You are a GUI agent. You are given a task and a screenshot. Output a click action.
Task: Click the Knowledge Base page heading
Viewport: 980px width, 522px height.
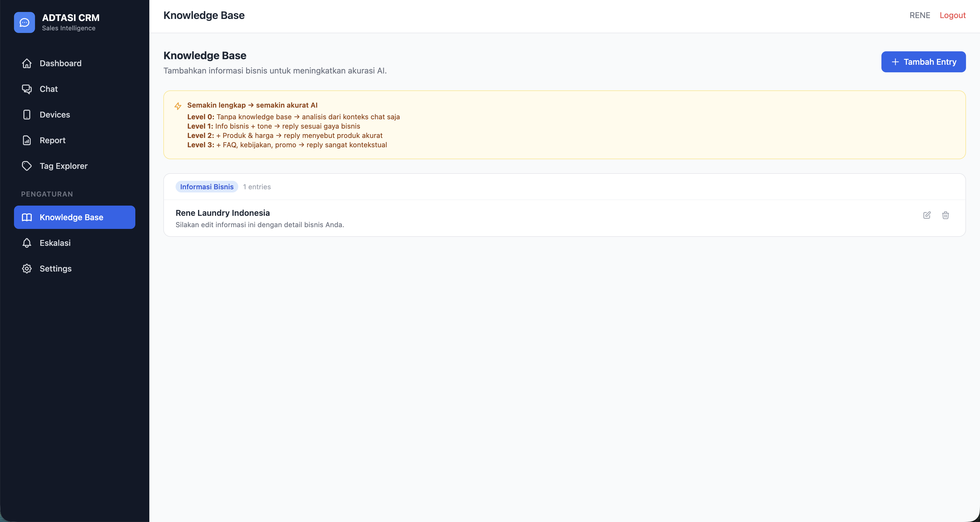[205, 55]
